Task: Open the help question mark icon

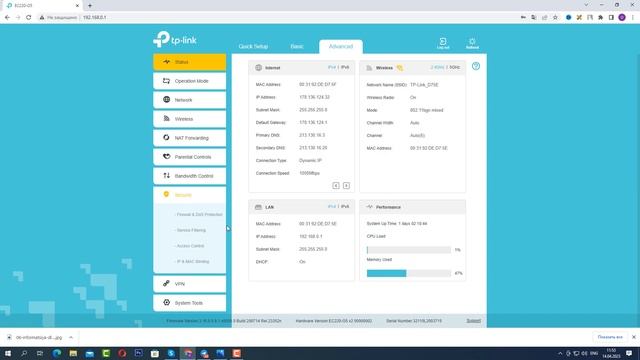Action: click(476, 66)
